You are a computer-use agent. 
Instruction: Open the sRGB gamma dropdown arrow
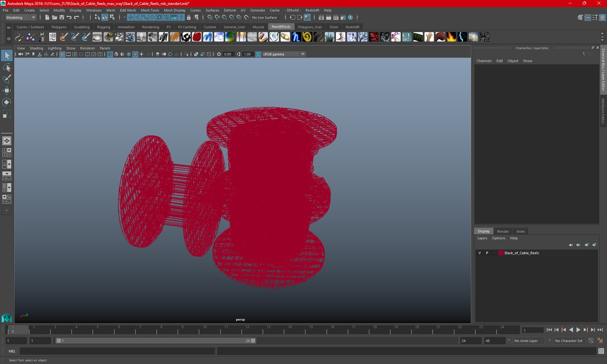(x=303, y=54)
